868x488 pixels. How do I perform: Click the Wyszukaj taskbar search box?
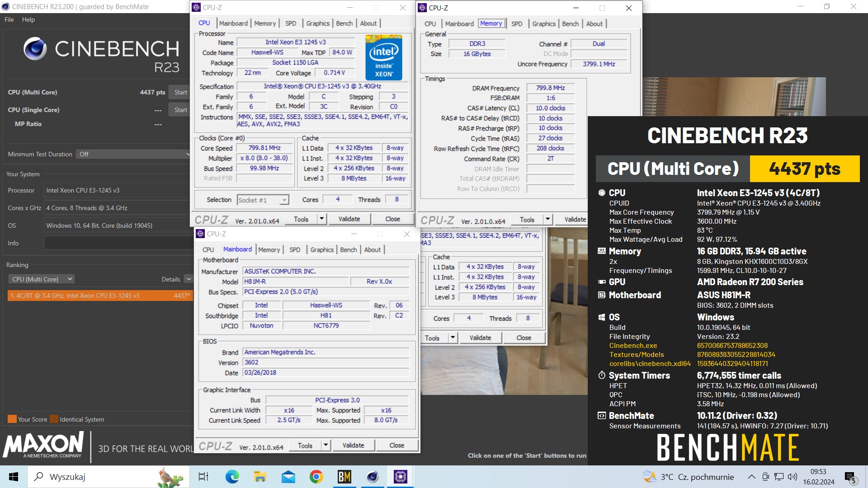108,477
